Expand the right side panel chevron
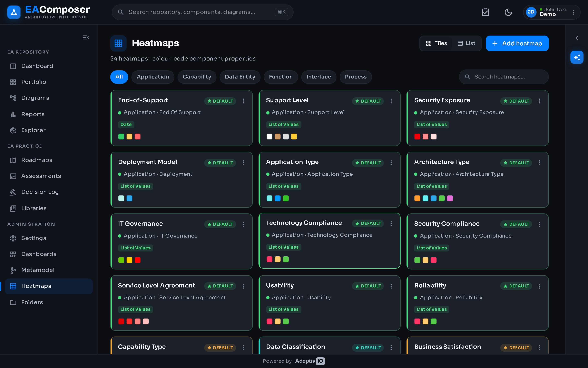 577,38
